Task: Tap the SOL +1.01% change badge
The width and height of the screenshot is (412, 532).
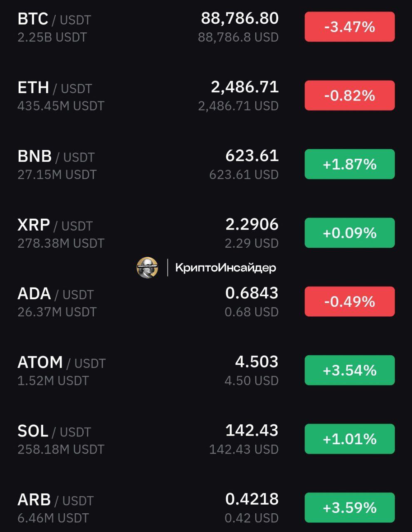Action: click(x=350, y=439)
